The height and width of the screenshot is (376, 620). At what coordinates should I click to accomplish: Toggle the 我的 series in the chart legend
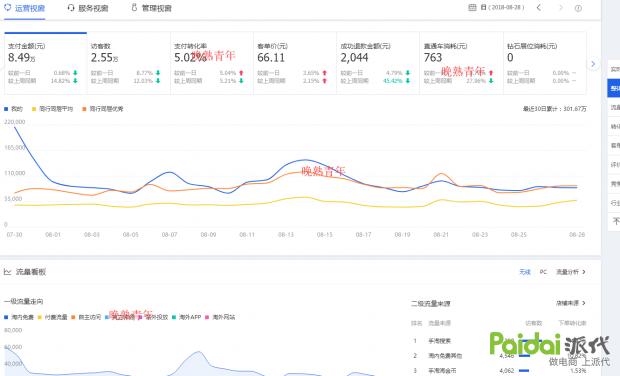point(14,109)
